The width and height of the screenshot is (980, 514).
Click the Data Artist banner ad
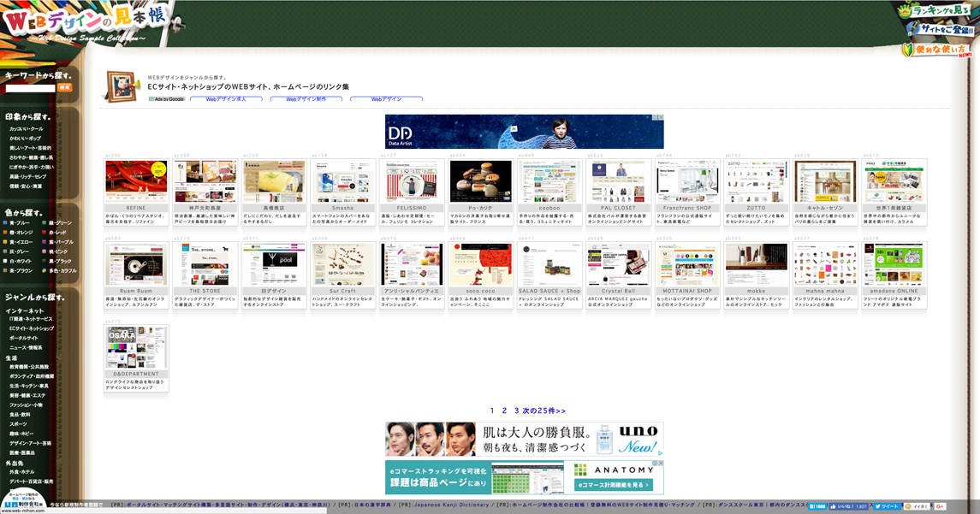coord(525,131)
